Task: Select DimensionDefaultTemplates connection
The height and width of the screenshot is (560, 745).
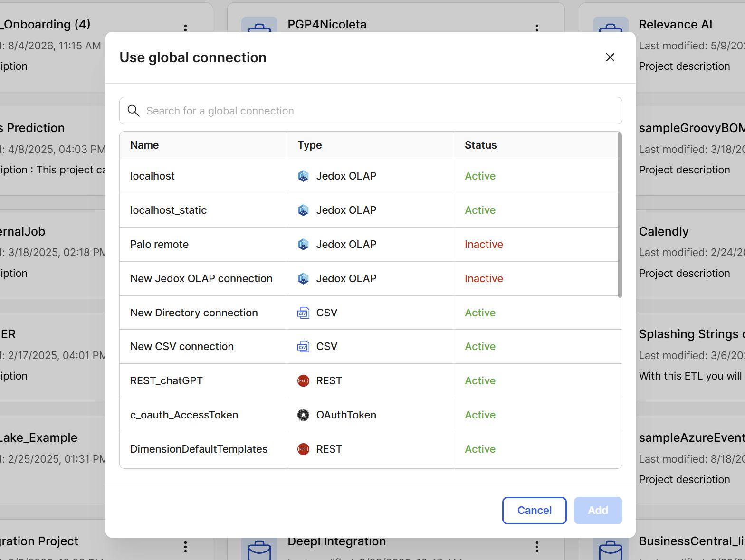Action: (369, 449)
